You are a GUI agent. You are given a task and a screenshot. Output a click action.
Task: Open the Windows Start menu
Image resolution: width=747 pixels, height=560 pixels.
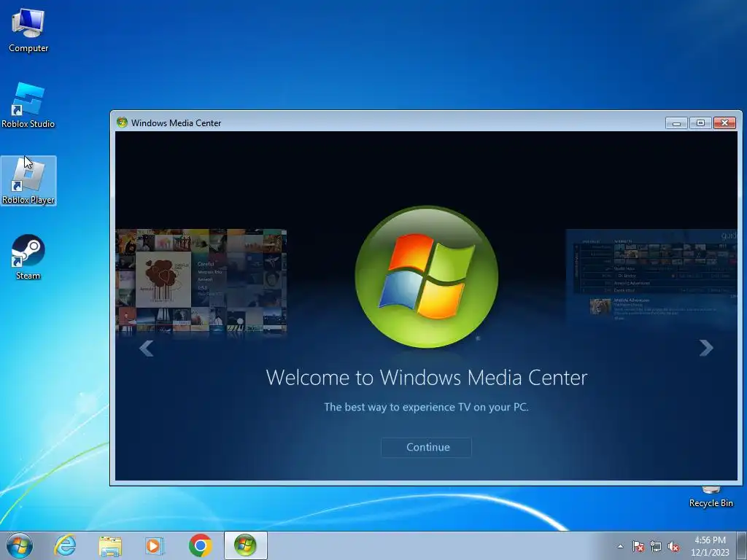click(20, 545)
